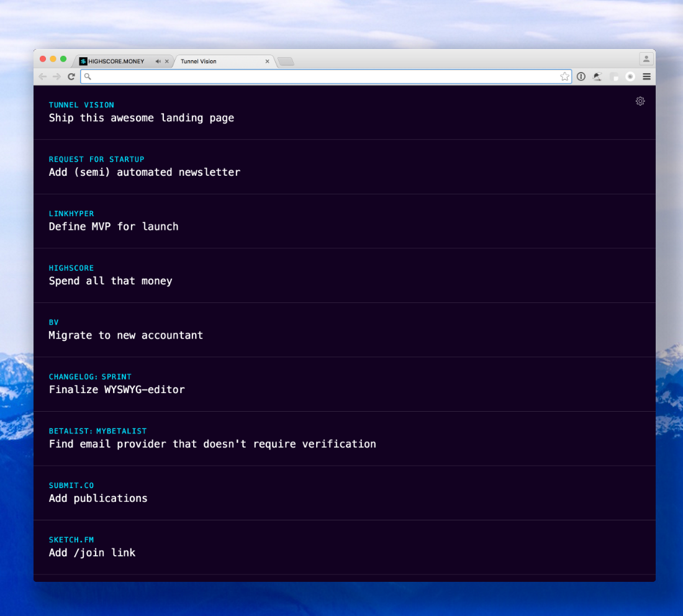
Task: Minimize the browser window with yellow button
Action: point(53,59)
